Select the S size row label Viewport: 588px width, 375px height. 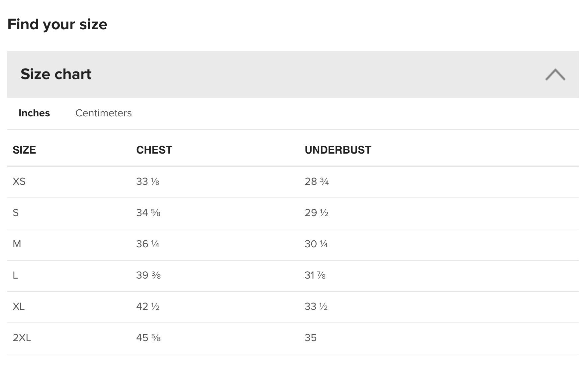(x=16, y=213)
